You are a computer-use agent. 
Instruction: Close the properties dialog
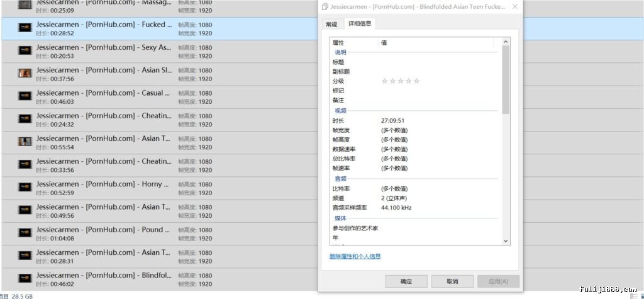(x=515, y=6)
